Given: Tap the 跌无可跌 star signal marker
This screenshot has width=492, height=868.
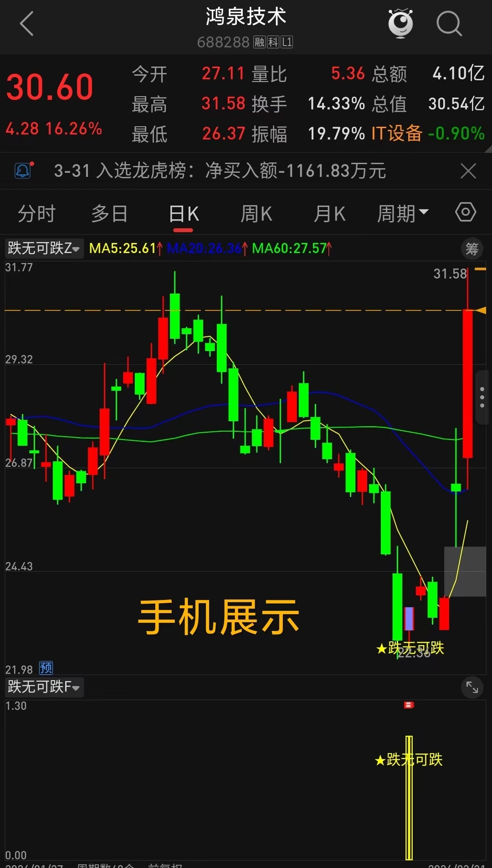Looking at the screenshot, I should [x=410, y=648].
